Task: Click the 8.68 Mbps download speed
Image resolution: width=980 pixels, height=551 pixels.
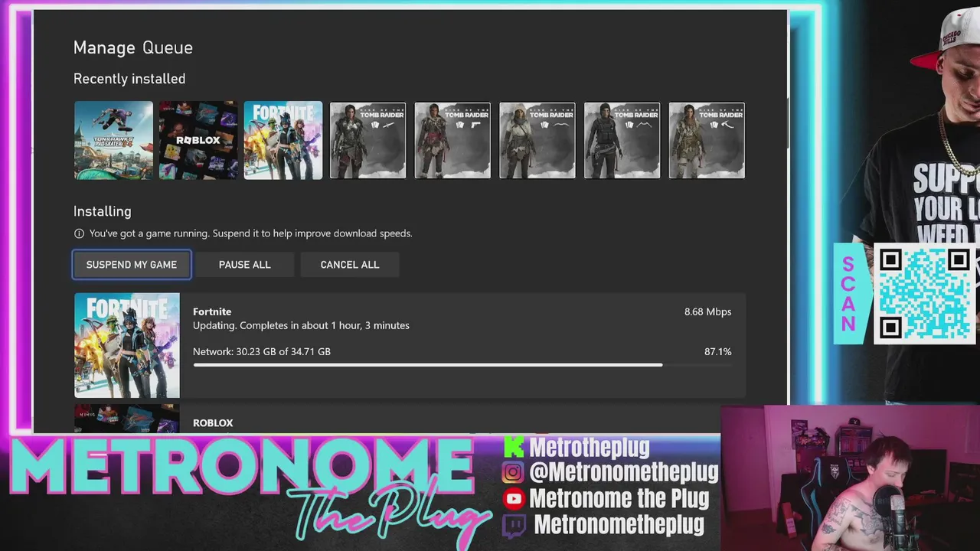Action: pos(707,311)
